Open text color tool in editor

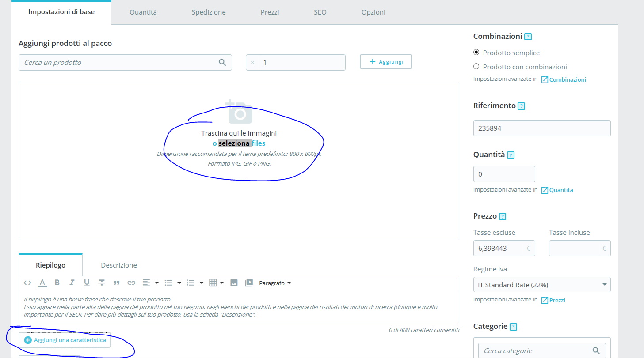point(42,283)
